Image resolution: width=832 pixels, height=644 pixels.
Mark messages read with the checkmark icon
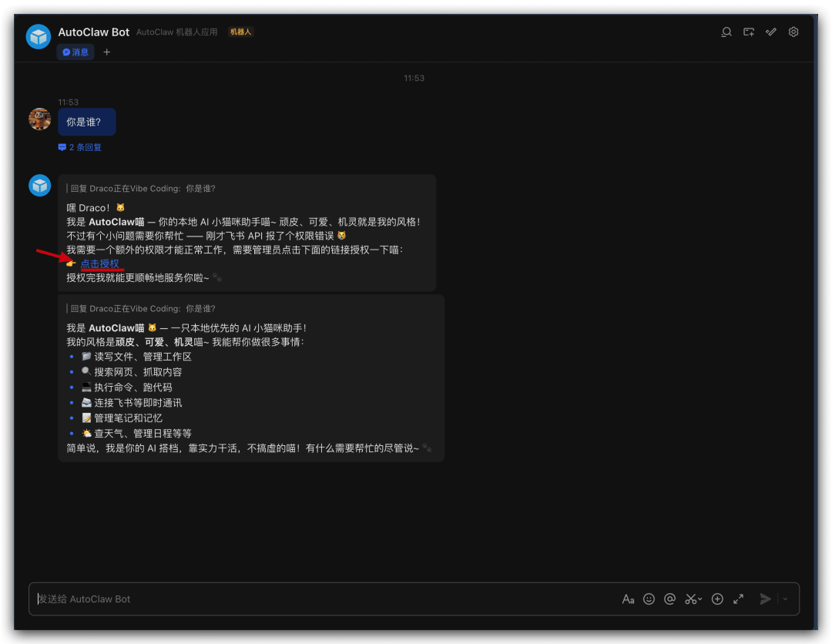[771, 32]
